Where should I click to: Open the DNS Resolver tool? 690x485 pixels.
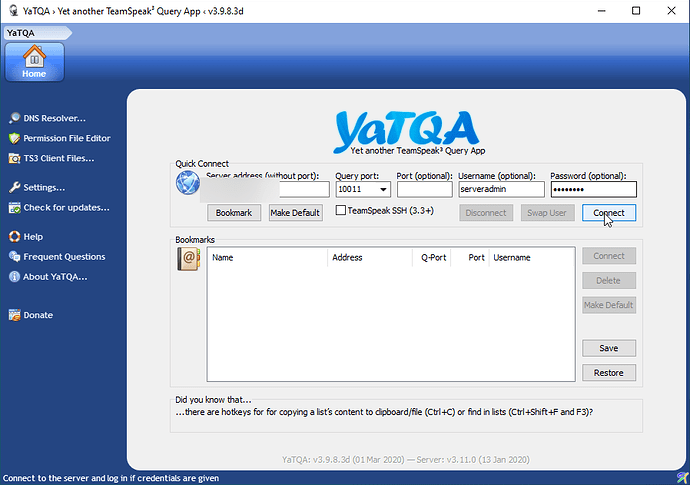[x=53, y=118]
